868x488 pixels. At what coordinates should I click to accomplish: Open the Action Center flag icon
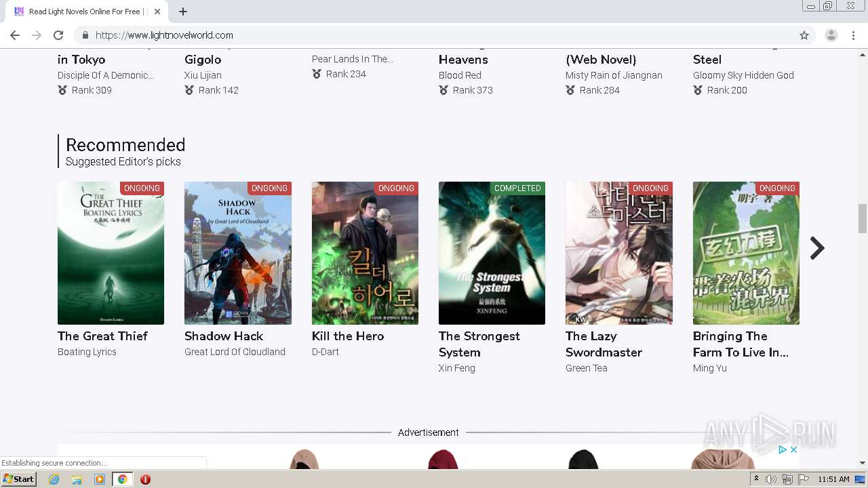pos(803,479)
